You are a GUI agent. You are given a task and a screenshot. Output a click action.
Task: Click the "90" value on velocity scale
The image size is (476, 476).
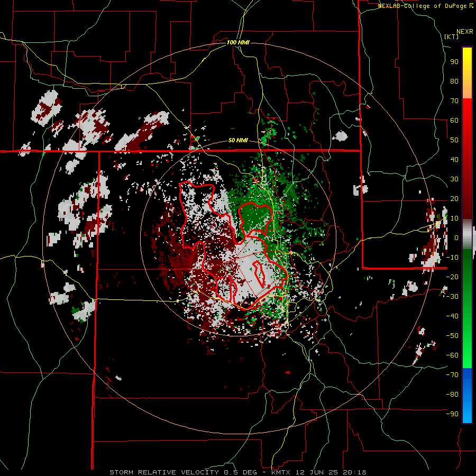[x=454, y=62]
